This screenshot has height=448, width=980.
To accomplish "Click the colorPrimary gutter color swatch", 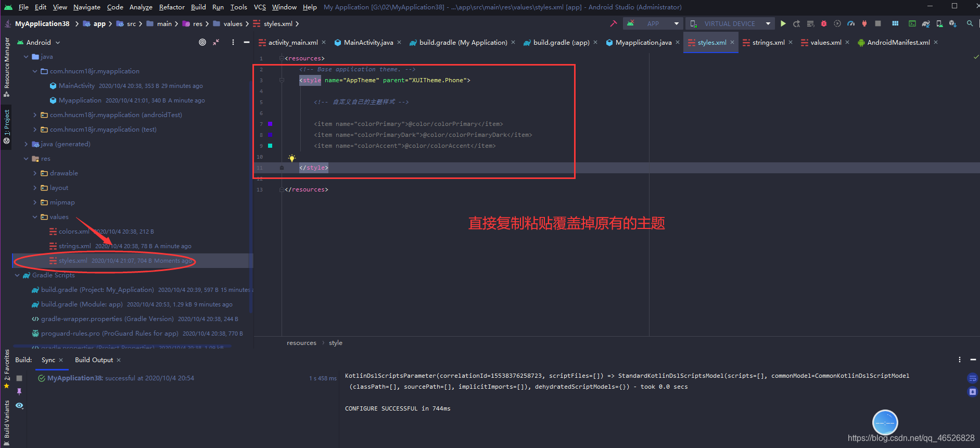I will tap(270, 124).
